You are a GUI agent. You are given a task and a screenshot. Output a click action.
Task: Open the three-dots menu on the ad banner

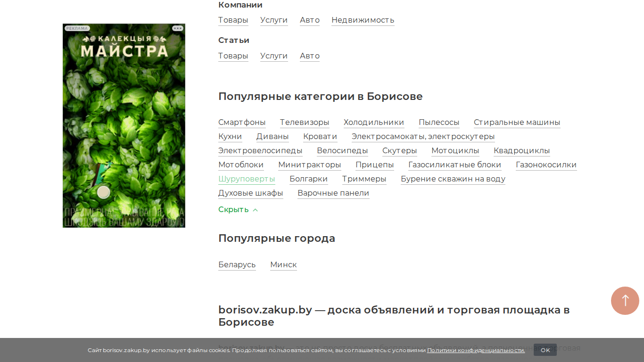pyautogui.click(x=177, y=28)
